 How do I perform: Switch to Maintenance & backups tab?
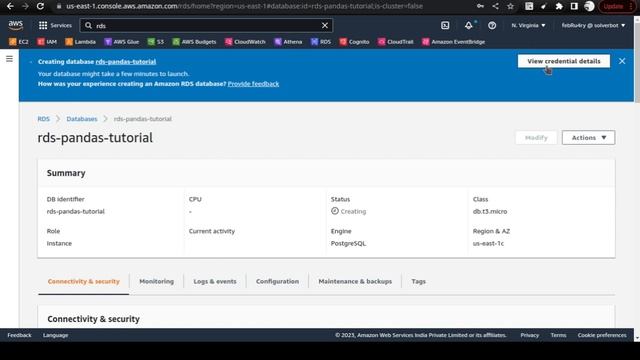[355, 281]
